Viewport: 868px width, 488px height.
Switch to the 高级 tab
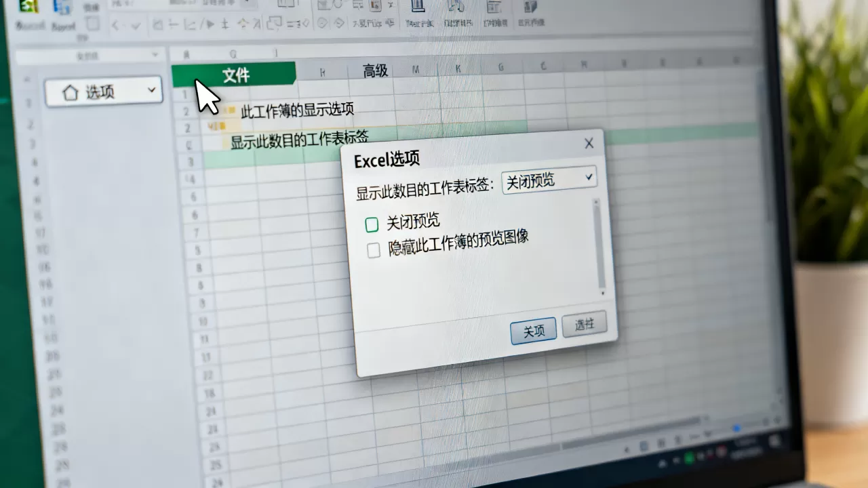[x=375, y=70]
